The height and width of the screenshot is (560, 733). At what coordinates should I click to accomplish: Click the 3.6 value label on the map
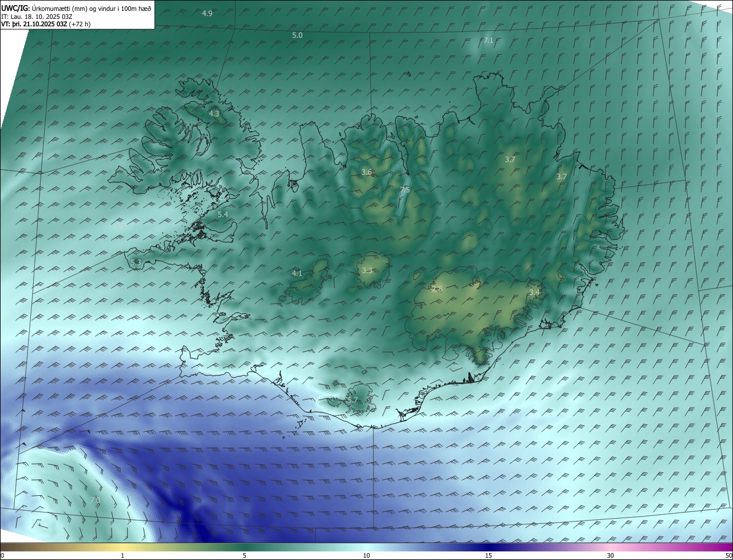coord(367,172)
